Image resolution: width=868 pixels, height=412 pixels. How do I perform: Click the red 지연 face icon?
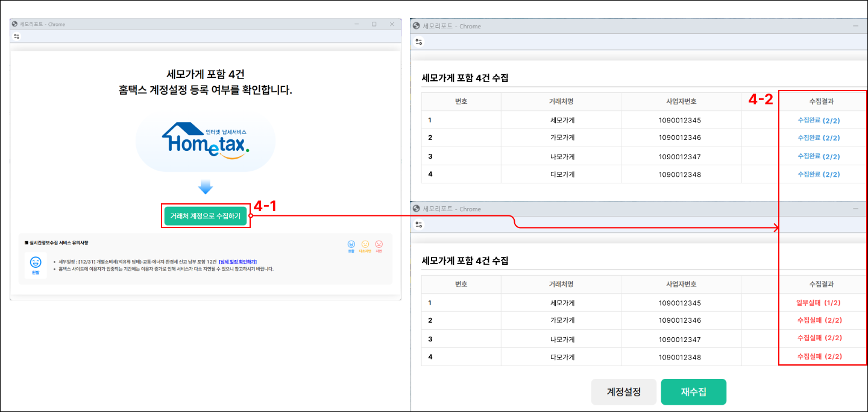coord(379,244)
